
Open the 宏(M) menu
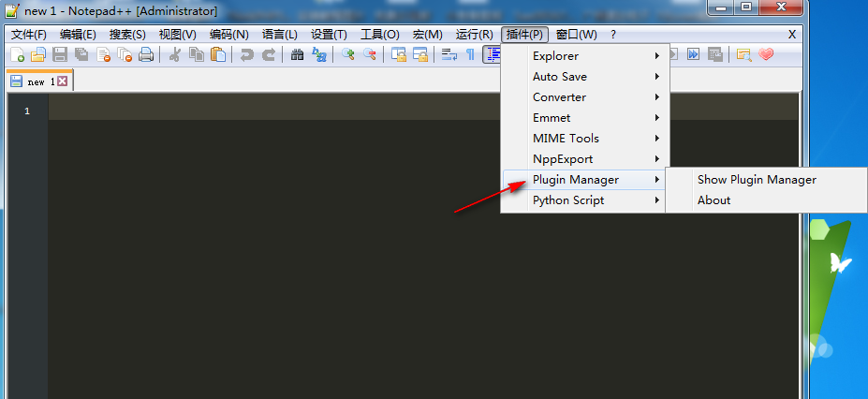pyautogui.click(x=427, y=35)
